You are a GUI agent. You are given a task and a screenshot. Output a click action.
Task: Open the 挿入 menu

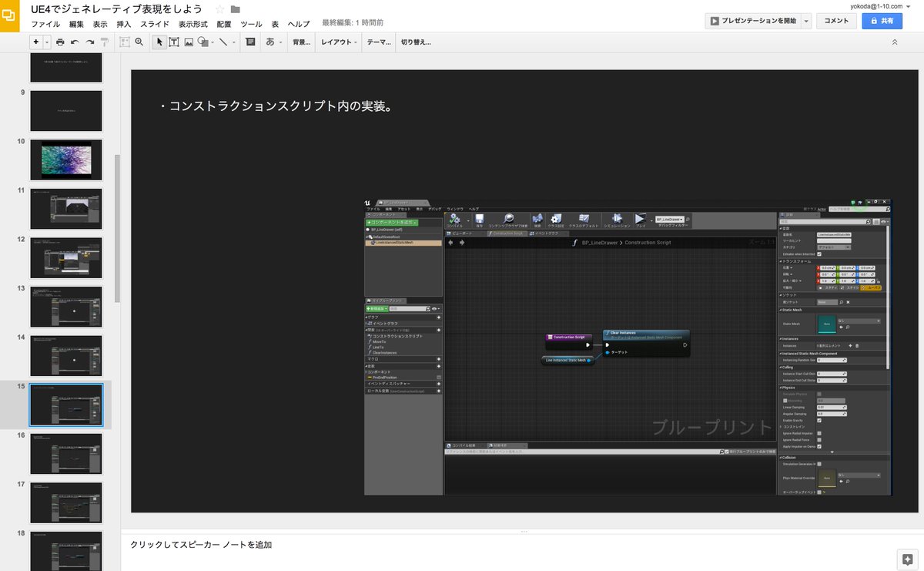point(124,24)
